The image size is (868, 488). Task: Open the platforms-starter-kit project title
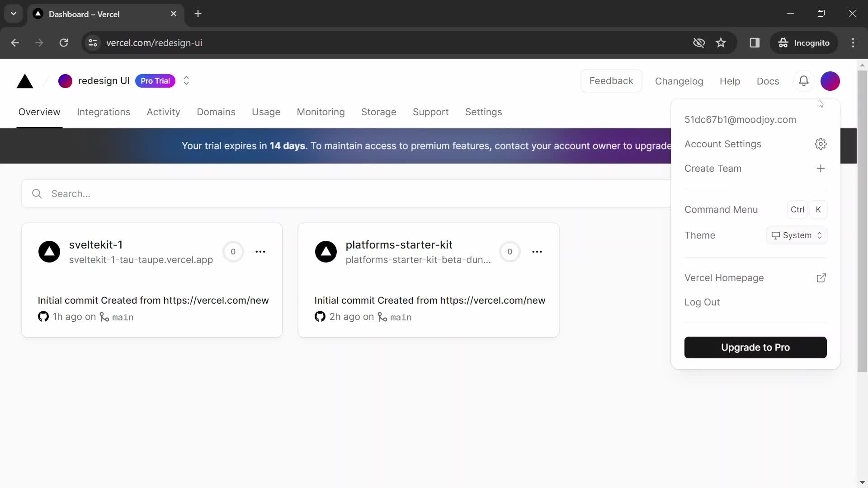399,245
